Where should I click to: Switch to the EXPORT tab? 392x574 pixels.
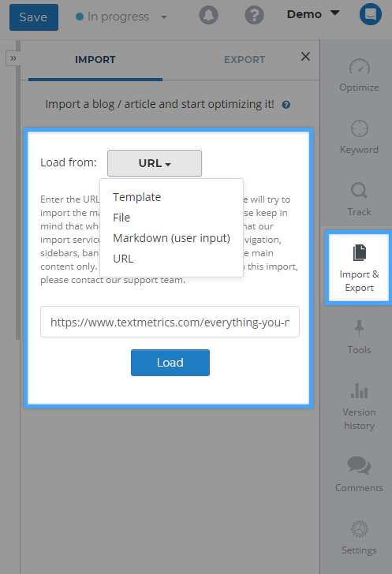pyautogui.click(x=245, y=60)
